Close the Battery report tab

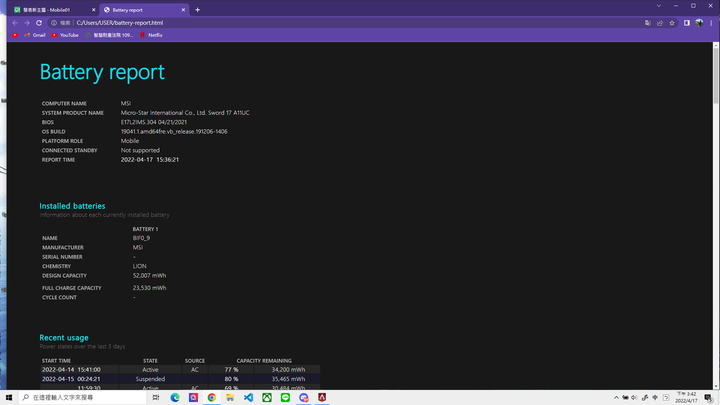click(183, 10)
